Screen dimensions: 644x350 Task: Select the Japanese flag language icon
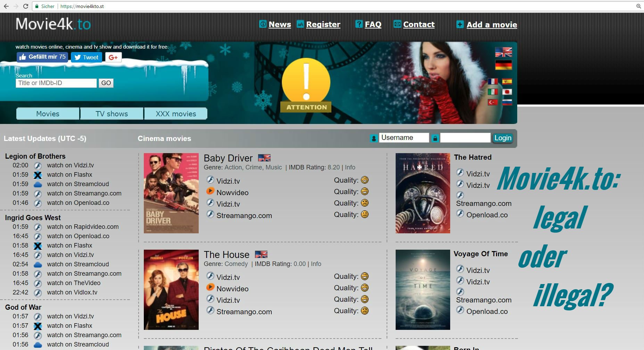507,92
